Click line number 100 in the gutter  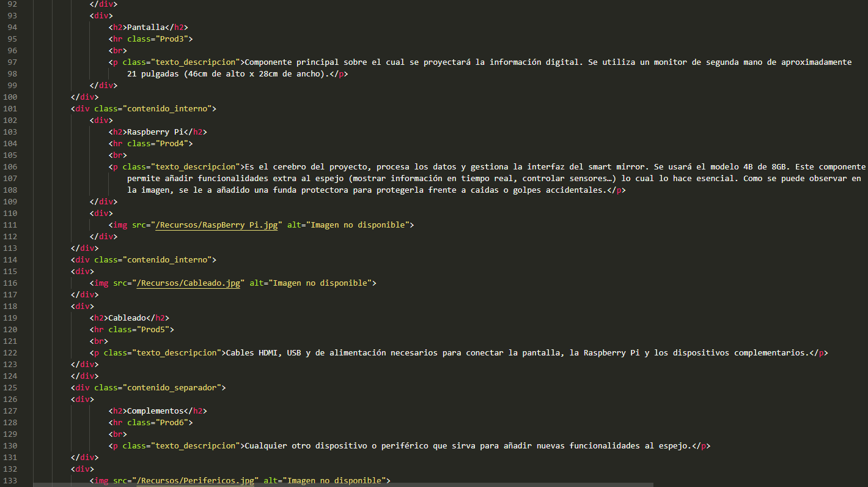click(10, 97)
